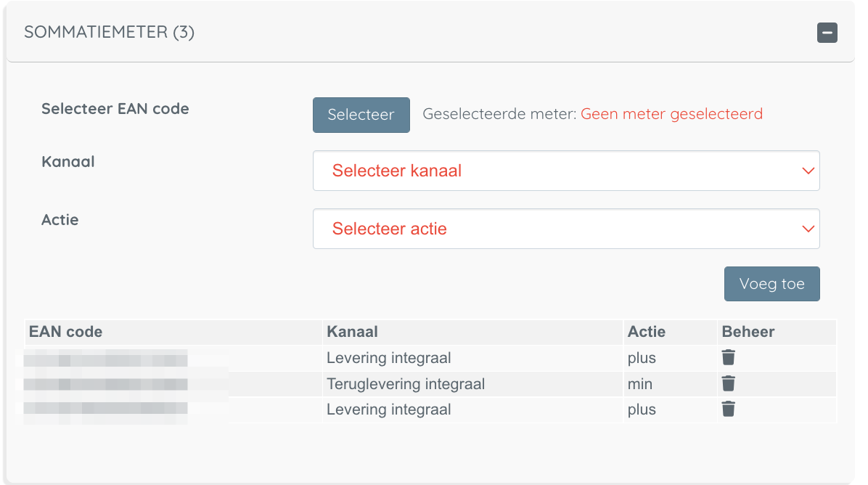
Task: Select the min action cell
Action: tap(639, 384)
